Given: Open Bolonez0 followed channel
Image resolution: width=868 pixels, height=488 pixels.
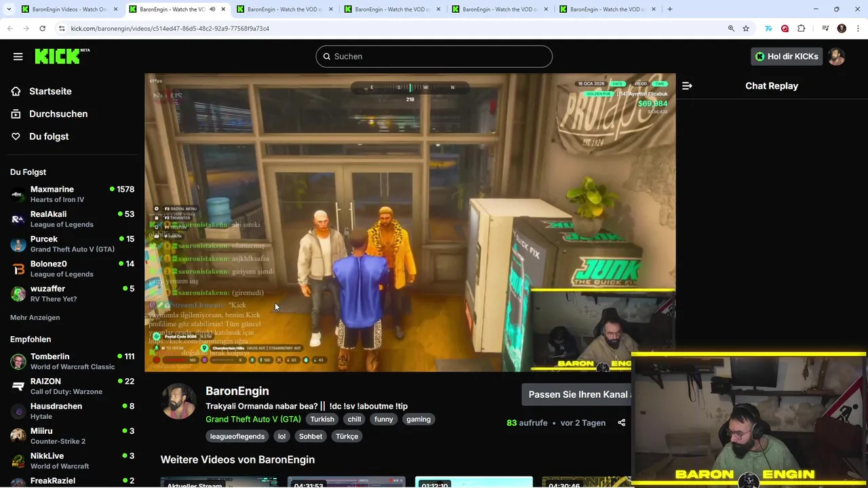Looking at the screenshot, I should point(72,268).
